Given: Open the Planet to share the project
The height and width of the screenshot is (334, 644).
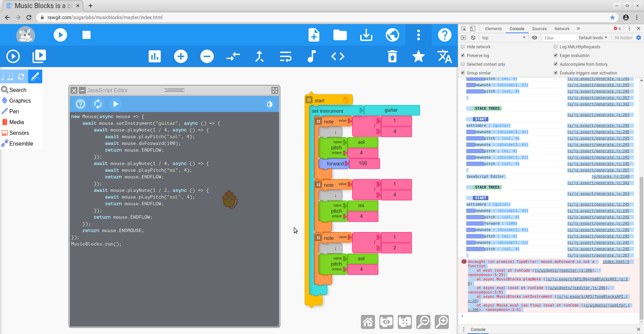Looking at the screenshot, I should coord(392,35).
